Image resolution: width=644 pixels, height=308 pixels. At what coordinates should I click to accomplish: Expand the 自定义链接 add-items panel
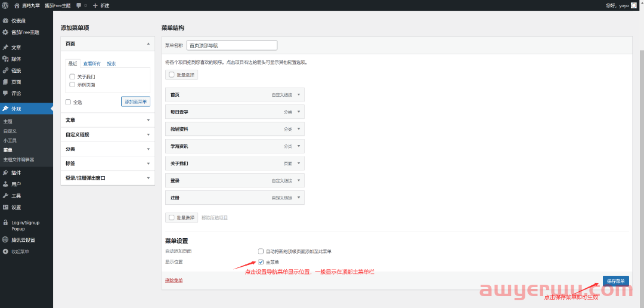coord(148,134)
